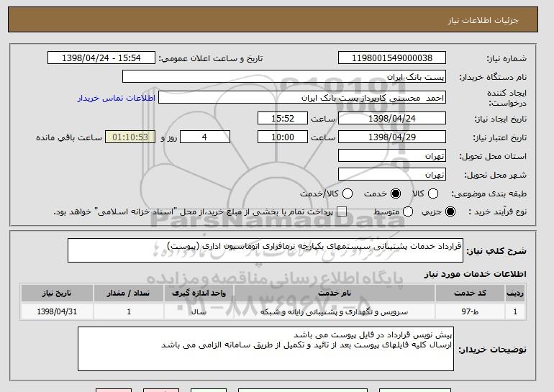Select the خدمت radio button

(x=396, y=193)
